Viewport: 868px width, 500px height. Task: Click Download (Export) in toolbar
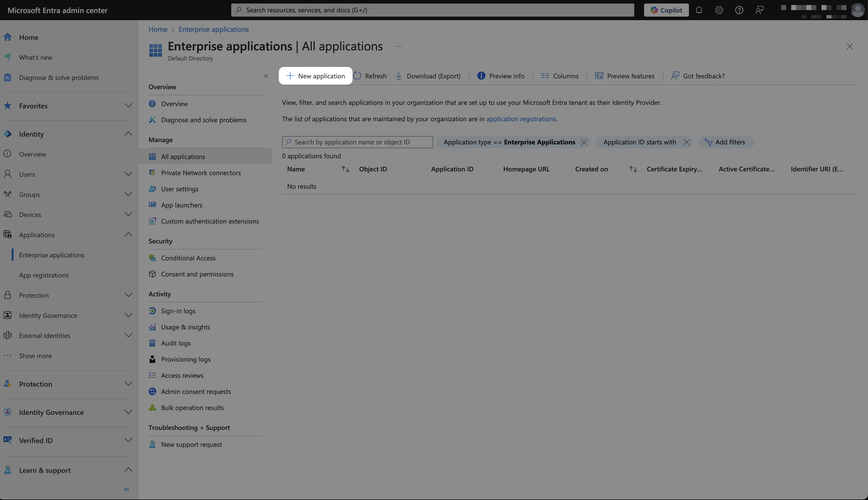(x=428, y=76)
